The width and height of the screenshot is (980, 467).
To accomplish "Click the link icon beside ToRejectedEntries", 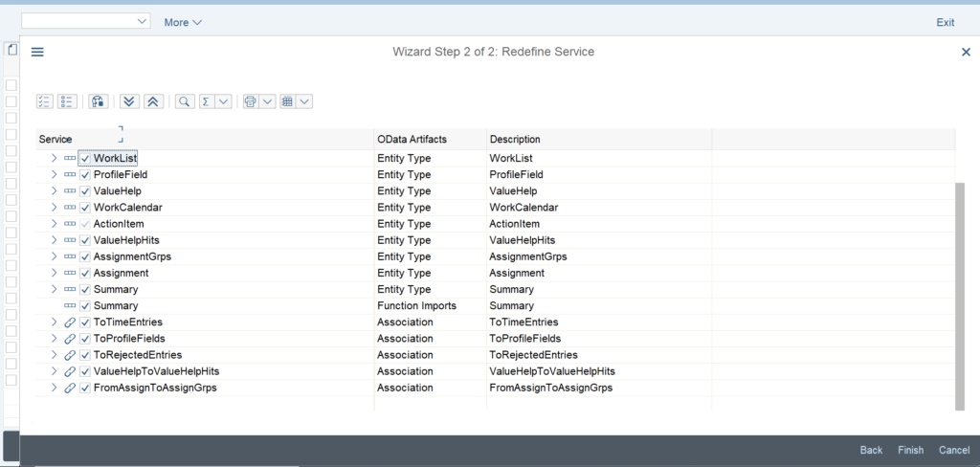I will [70, 355].
